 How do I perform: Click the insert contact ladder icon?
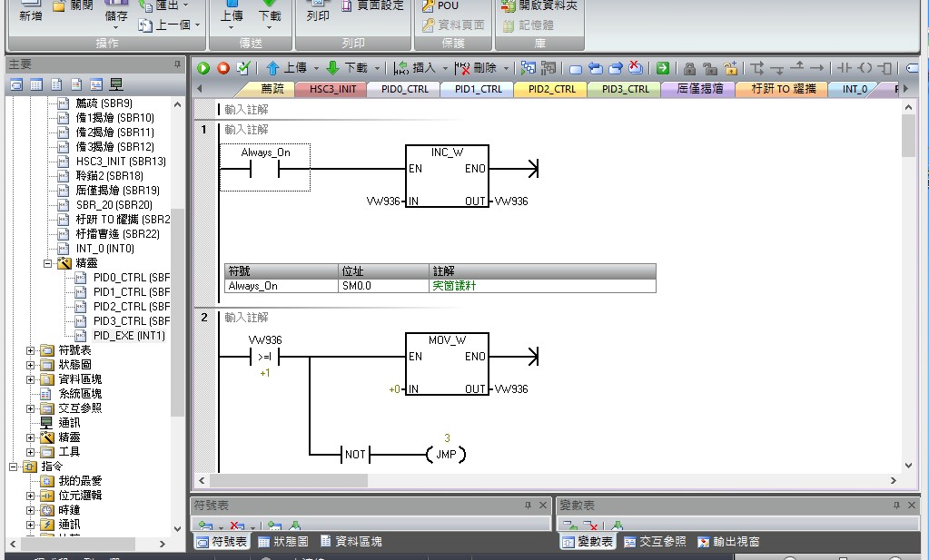coord(844,68)
